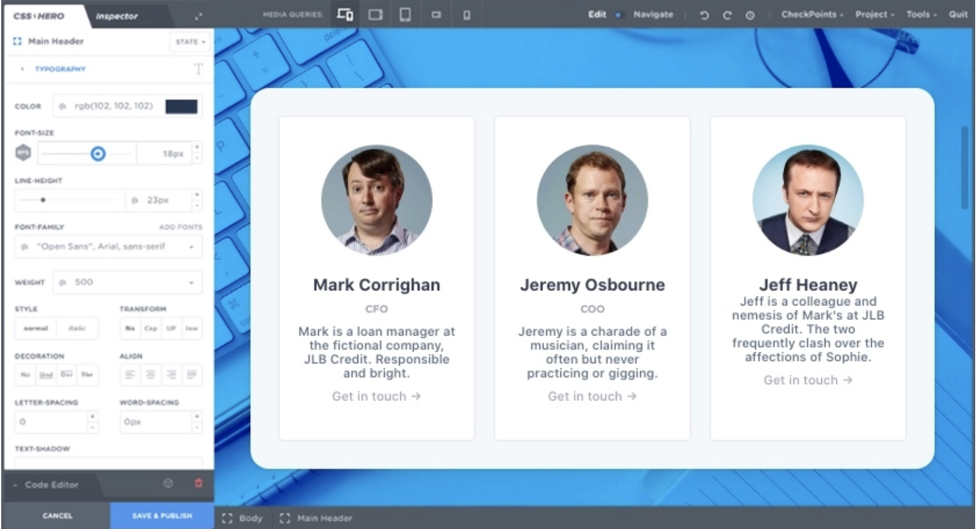980x529 pixels.
Task: Select the tablet portrait media query icon
Action: 405,14
